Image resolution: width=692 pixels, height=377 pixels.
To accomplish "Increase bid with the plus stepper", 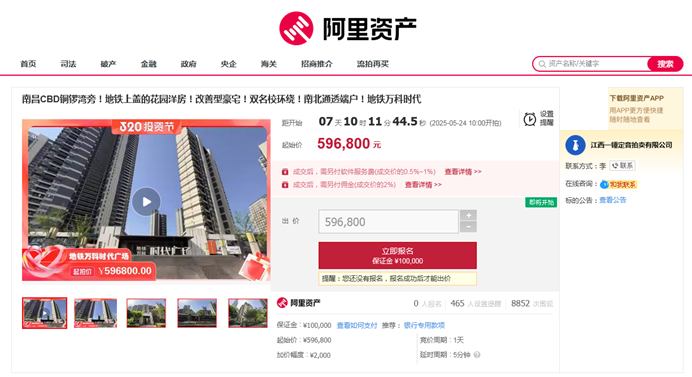I will (x=468, y=215).
